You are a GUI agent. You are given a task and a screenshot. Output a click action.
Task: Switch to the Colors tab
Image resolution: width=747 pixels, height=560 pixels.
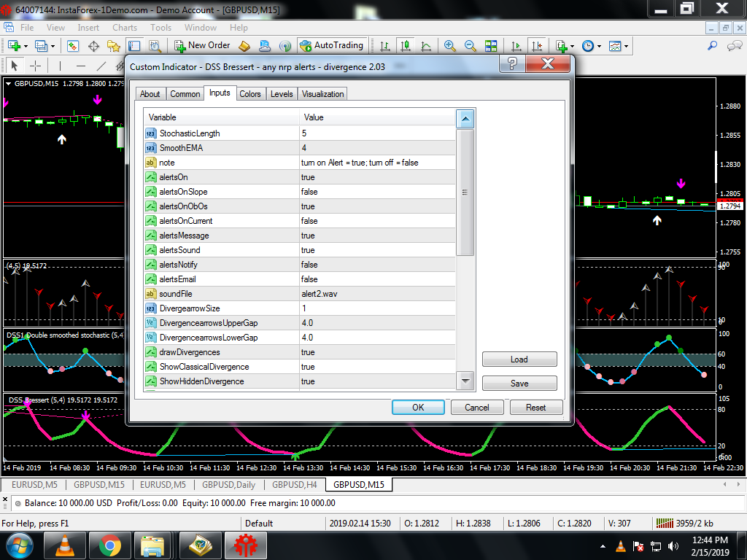(250, 94)
